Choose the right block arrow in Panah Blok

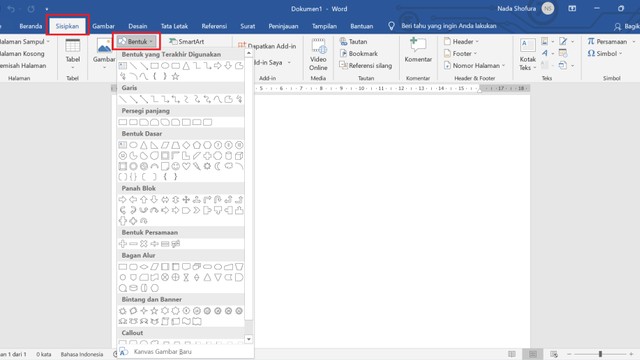(122, 200)
